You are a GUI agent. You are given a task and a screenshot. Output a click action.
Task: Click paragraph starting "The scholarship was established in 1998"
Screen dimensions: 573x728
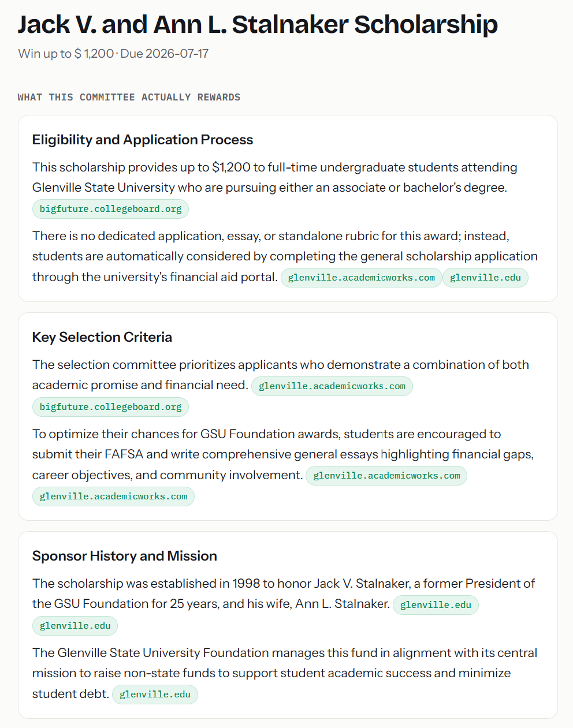[284, 604]
